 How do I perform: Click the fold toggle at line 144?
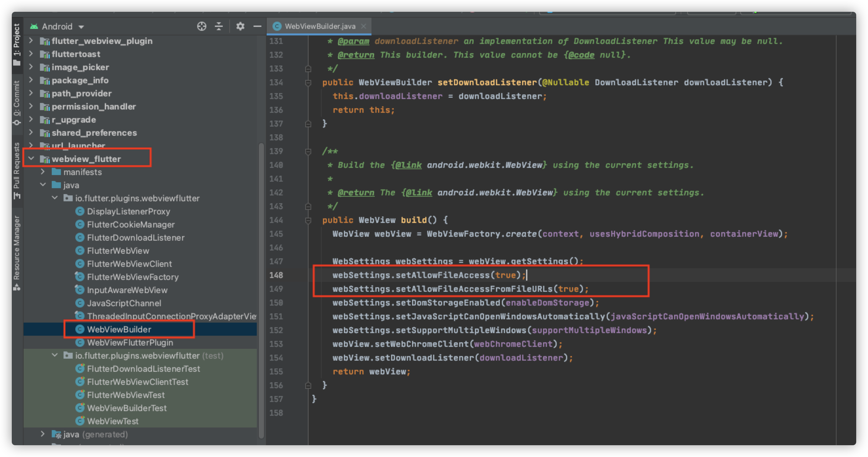308,220
